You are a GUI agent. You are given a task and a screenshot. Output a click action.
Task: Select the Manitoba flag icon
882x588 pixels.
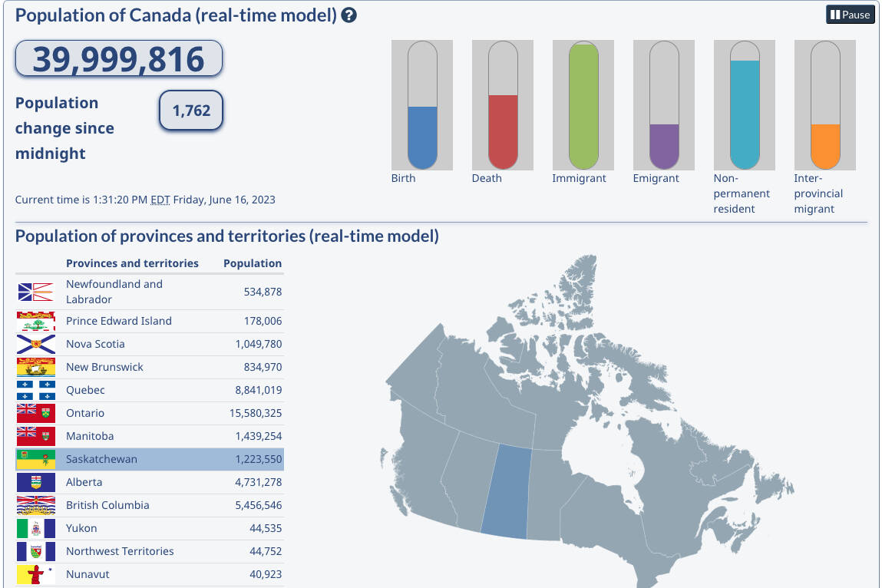35,436
